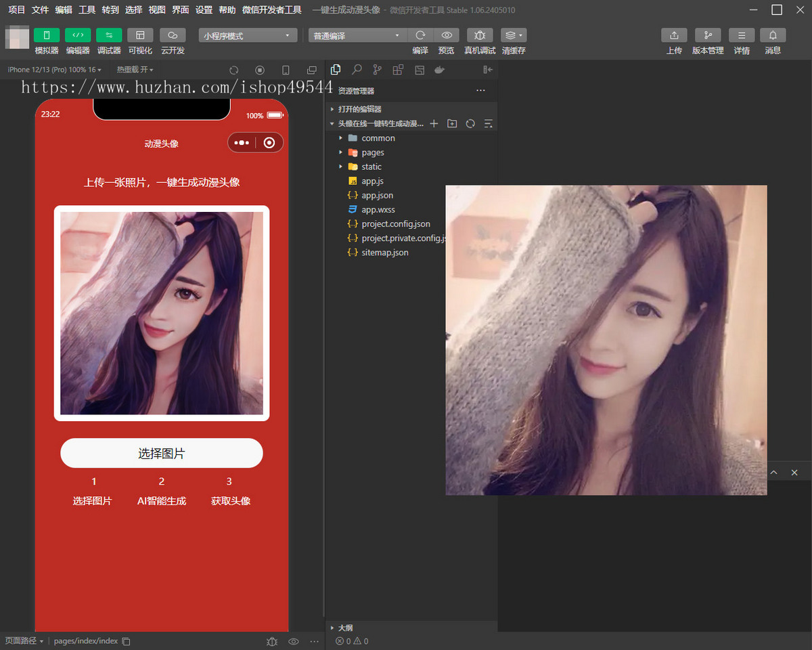The width and height of the screenshot is (812, 650).
Task: Open the Docker whale icon
Action: (x=440, y=69)
